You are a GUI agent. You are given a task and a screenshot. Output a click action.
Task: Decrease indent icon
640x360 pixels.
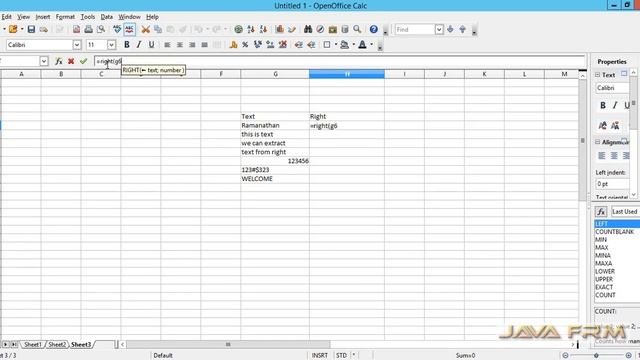[299, 45]
